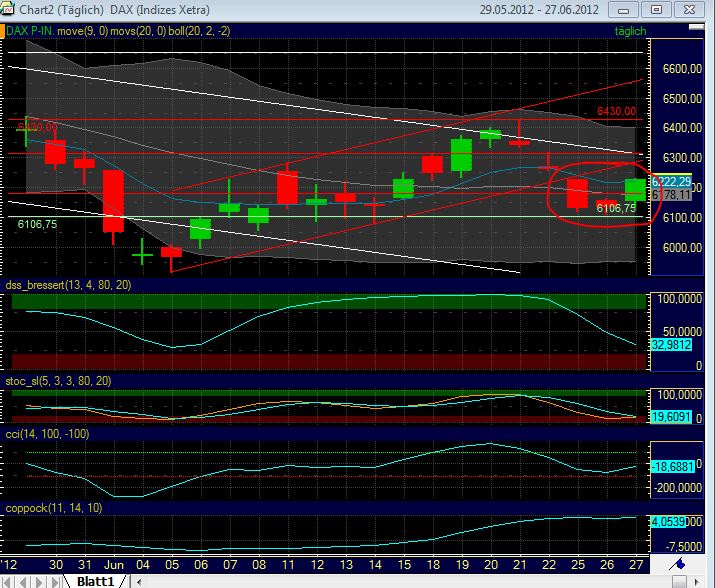The height and width of the screenshot is (588, 715).
Task: Click the horizontal scrollbar thumb
Action: click(x=679, y=582)
